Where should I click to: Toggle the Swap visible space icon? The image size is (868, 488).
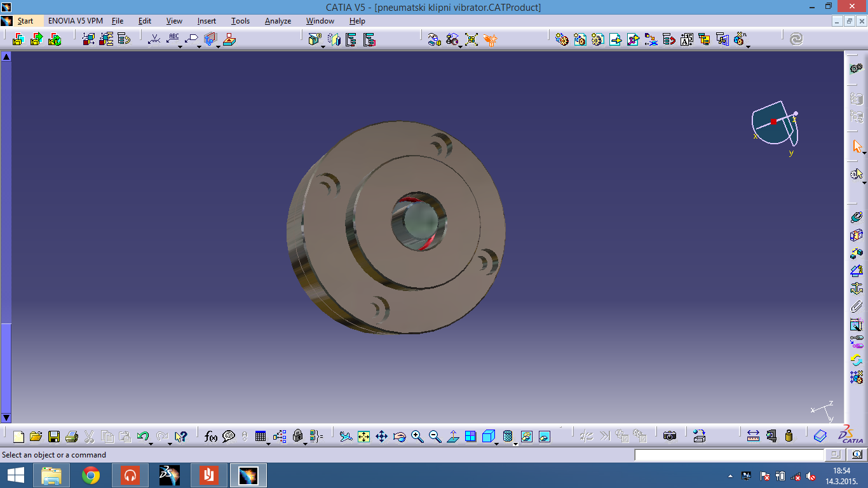tap(544, 437)
